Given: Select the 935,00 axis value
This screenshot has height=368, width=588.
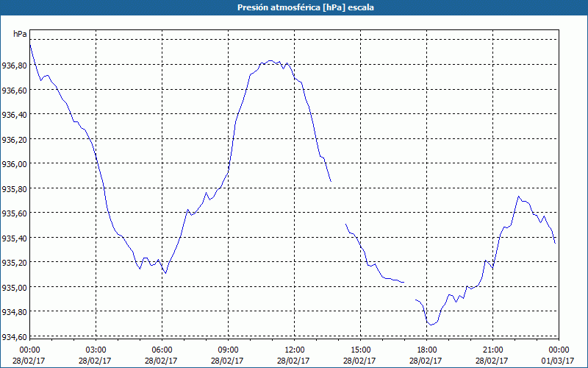Looking at the screenshot, I should pos(15,287).
